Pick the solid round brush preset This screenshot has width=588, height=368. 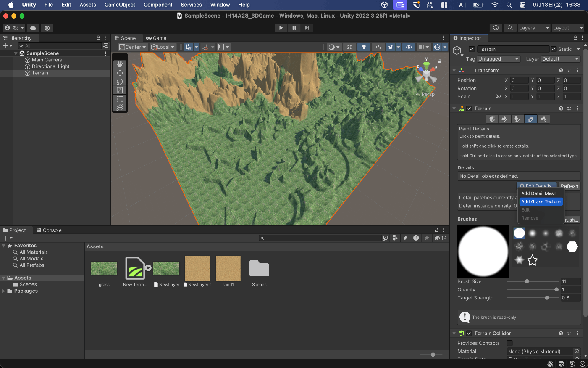520,233
